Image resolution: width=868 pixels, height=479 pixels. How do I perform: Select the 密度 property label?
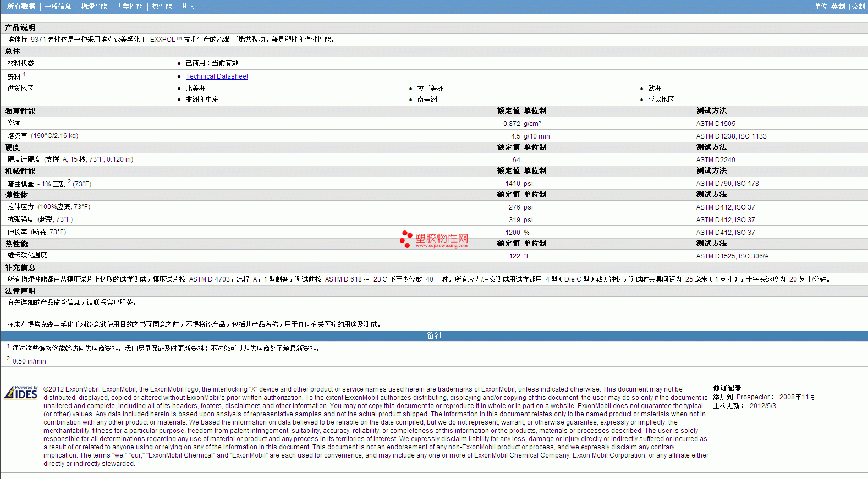(14, 123)
